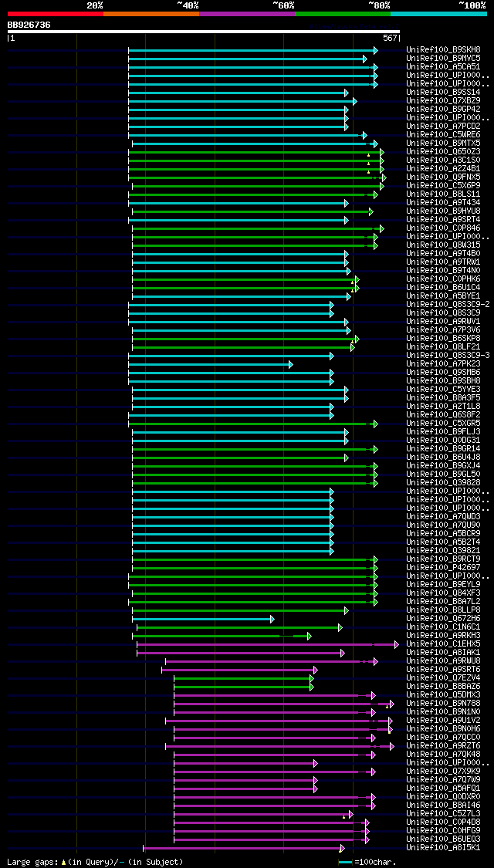Click the UniRef100_A7PK23 hit label
This screenshot has width=494, height=868.
(443, 363)
